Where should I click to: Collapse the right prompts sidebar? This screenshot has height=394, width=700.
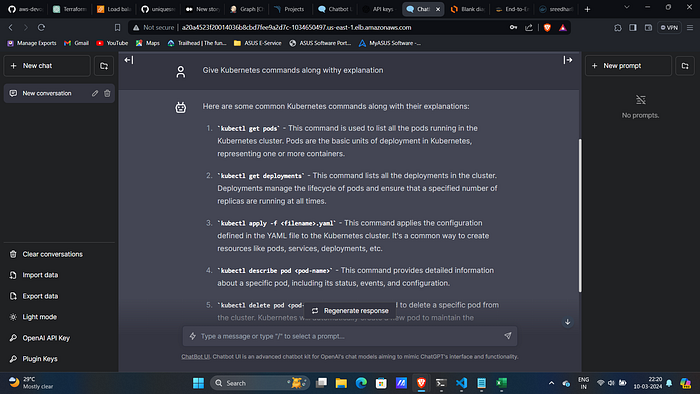click(567, 60)
